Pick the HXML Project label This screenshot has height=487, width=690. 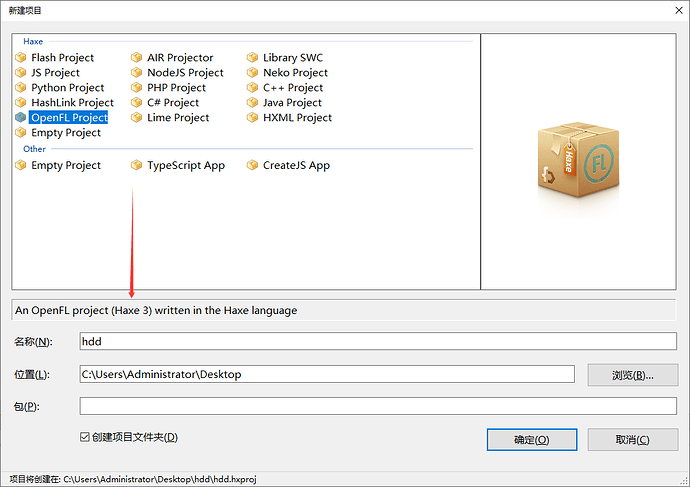[297, 117]
